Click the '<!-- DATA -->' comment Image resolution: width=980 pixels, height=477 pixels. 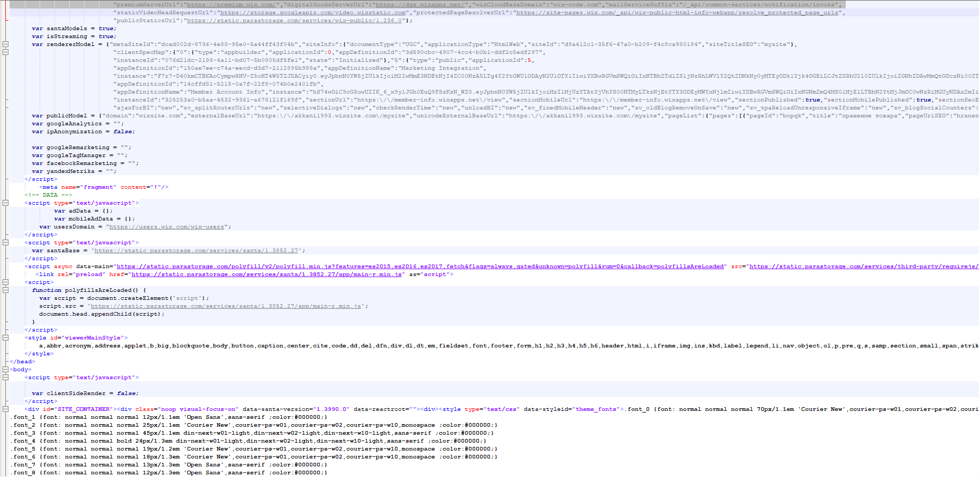coord(48,195)
